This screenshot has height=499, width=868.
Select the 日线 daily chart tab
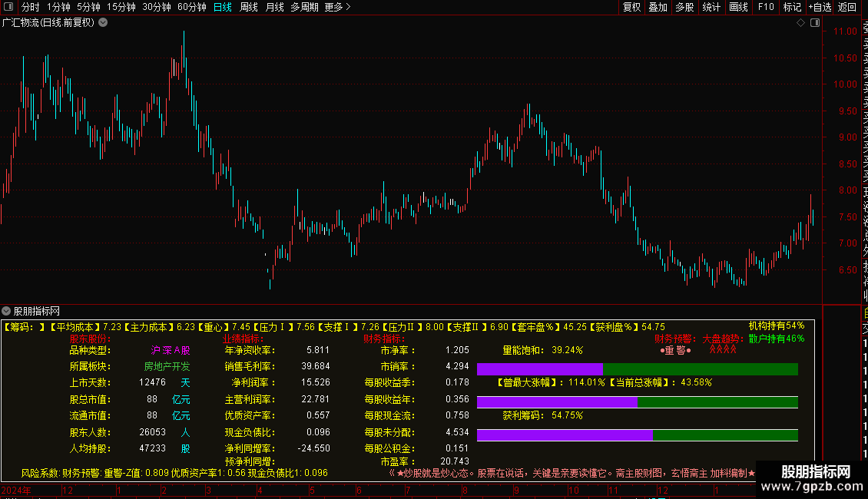click(223, 7)
